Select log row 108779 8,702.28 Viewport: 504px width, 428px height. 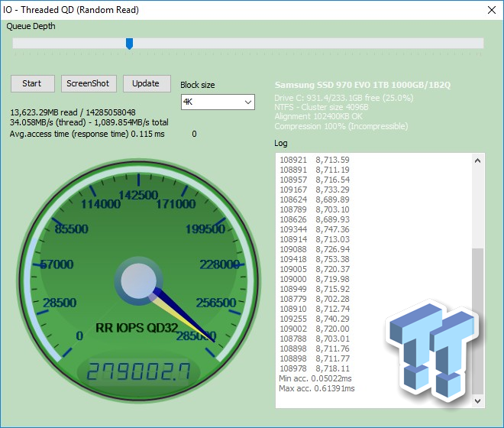point(315,300)
